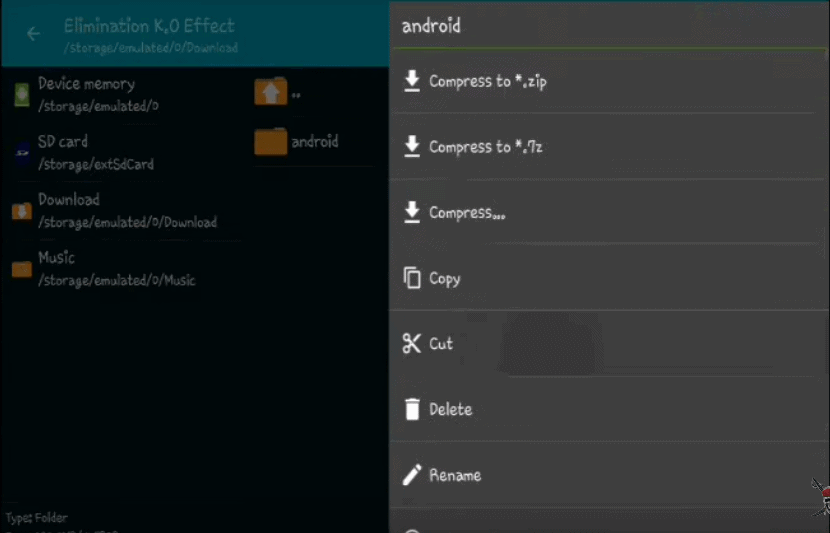Click the Compress... download arrow icon

[412, 212]
